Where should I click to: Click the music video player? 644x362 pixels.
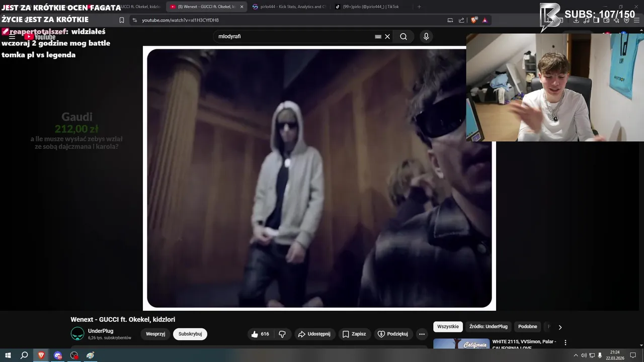pos(319,178)
